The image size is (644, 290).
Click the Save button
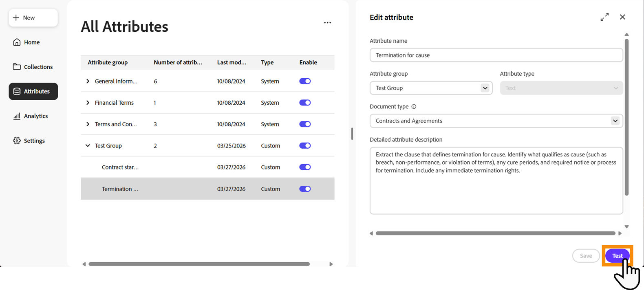click(x=586, y=256)
